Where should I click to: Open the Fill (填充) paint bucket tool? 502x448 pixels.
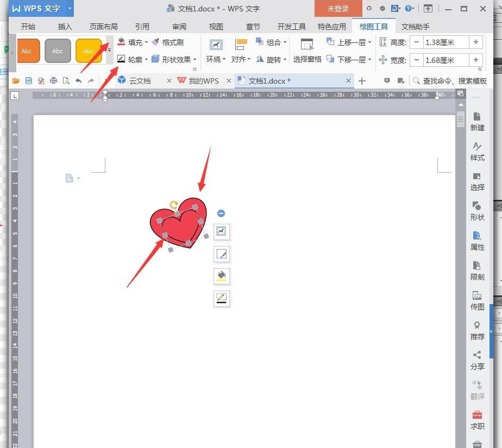pos(133,42)
